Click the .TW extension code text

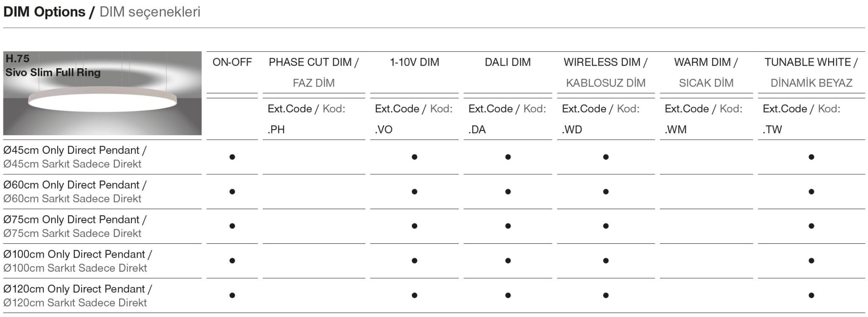tap(772, 130)
